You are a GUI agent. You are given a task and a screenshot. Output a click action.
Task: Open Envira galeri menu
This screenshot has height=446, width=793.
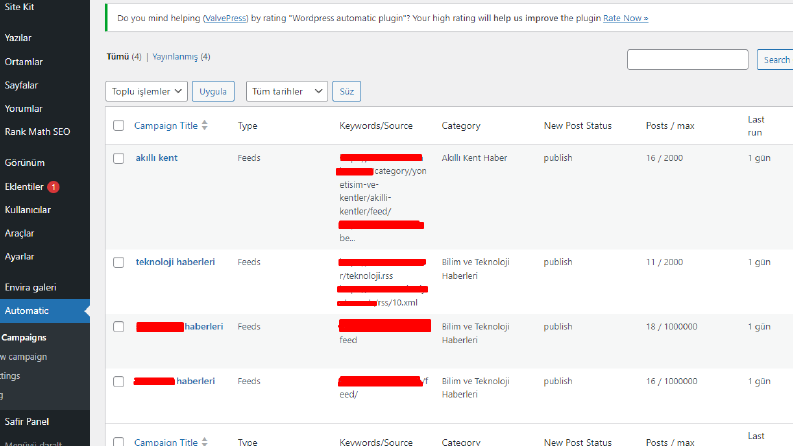pos(30,287)
